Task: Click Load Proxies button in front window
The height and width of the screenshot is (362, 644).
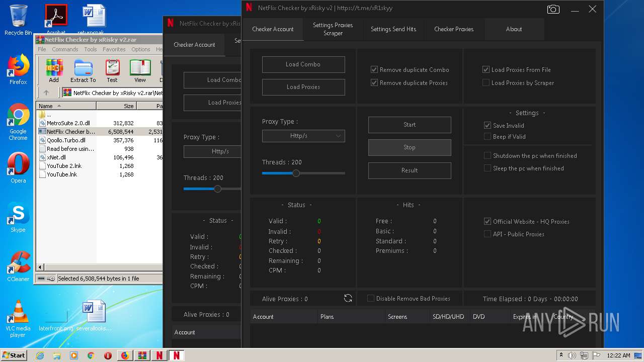Action: 303,87
